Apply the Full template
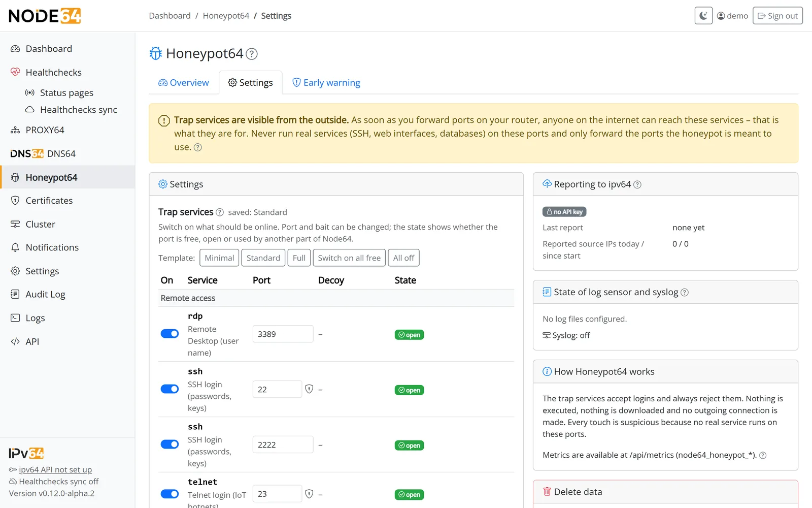 [x=299, y=258]
